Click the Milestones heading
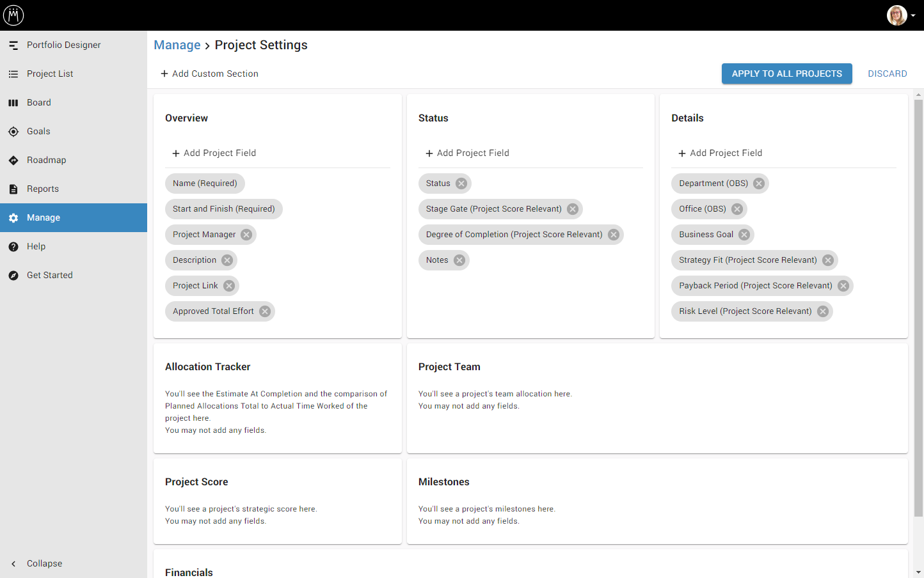The image size is (924, 578). [444, 482]
